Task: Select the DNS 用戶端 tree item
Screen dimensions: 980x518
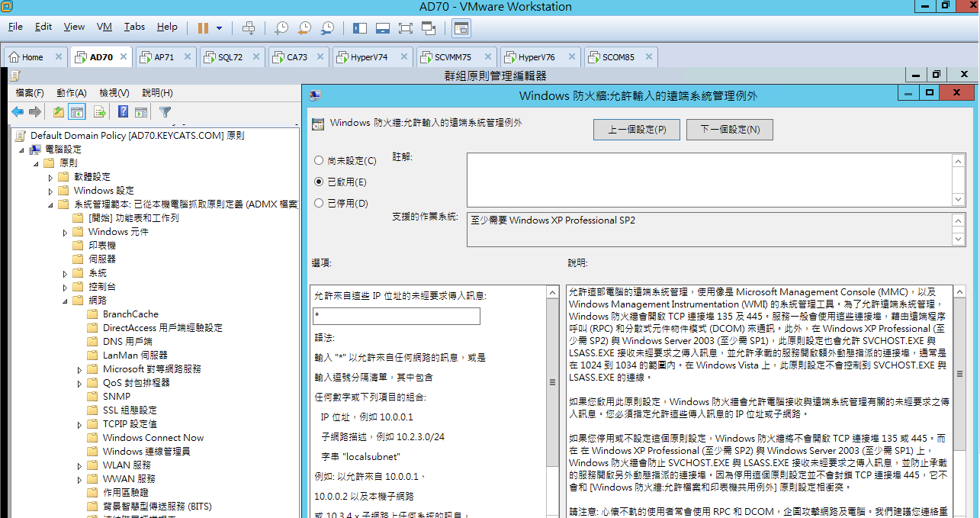Action: (x=127, y=342)
